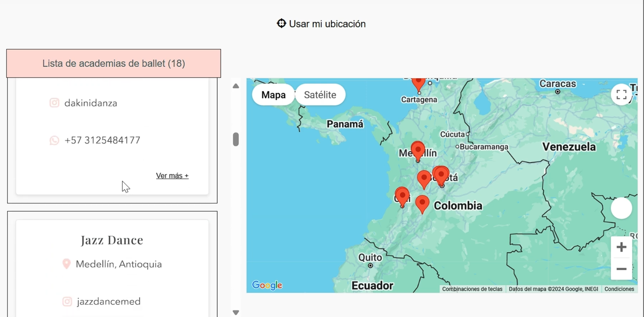Open the dakinidanza Instagram handle

[x=91, y=103]
